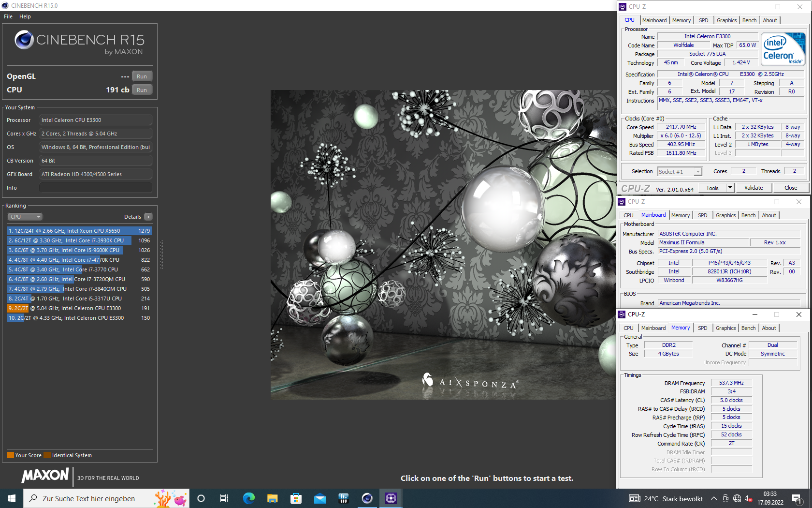Click the Core Speed value 2417.70 MHz

coord(681,127)
